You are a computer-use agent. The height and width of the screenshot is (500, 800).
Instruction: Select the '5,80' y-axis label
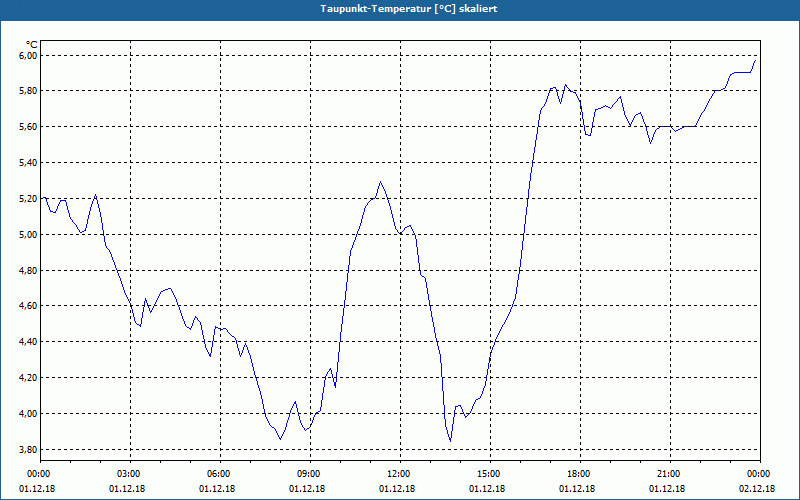[x=27, y=91]
